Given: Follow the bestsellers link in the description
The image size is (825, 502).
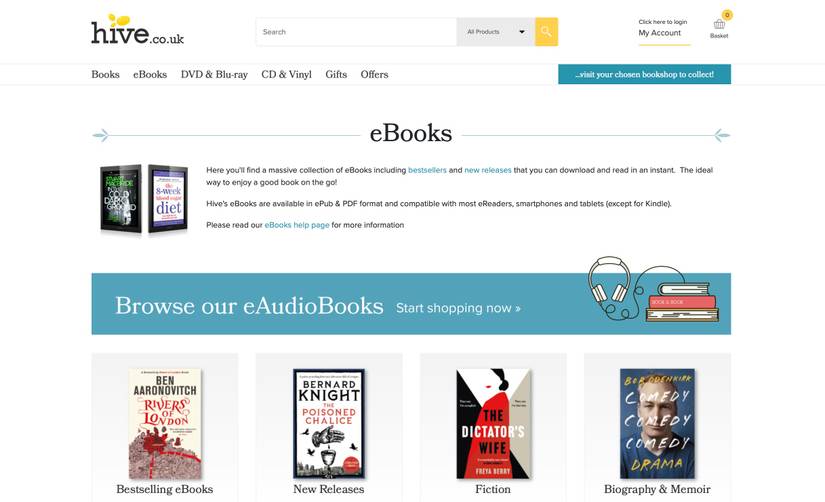Looking at the screenshot, I should (427, 170).
